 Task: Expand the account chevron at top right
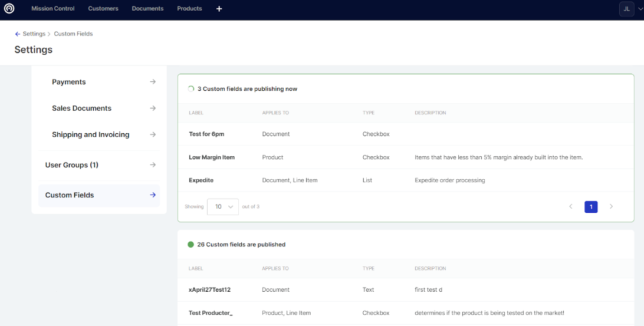(640, 9)
